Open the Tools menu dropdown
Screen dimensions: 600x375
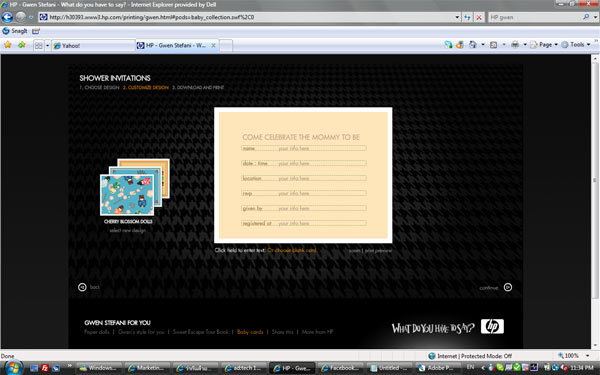pos(576,45)
